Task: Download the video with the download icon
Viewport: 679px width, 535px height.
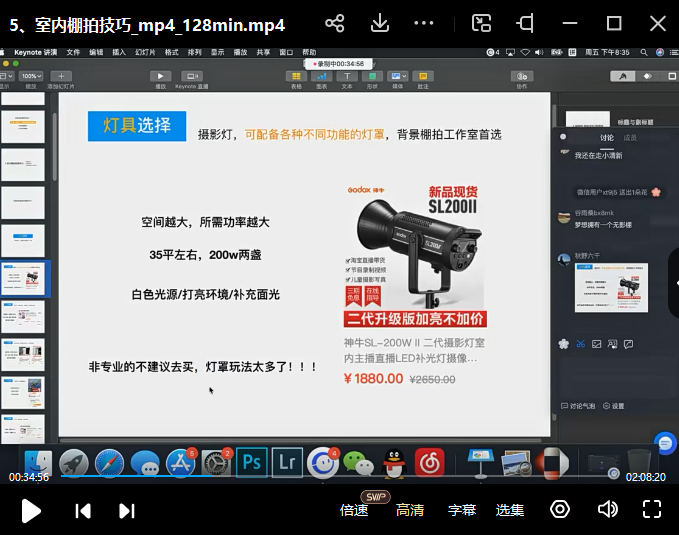Action: tap(380, 23)
